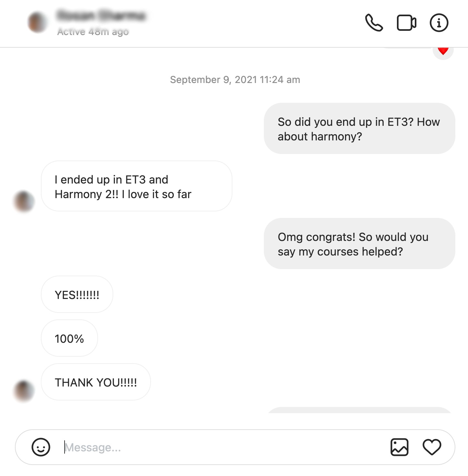This screenshot has width=468, height=476.
Task: Click the 'Active 48m ago' status text
Action: [93, 32]
